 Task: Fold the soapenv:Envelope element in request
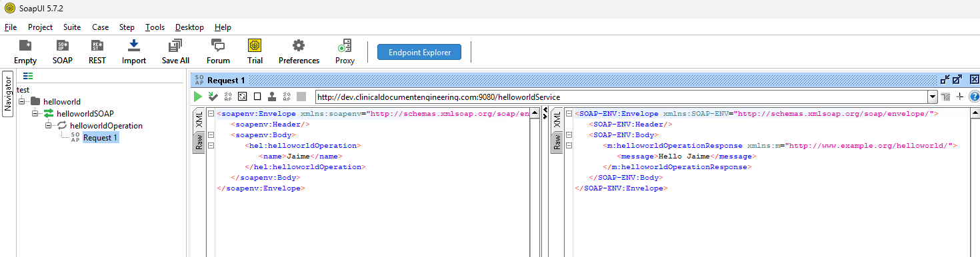(211, 114)
